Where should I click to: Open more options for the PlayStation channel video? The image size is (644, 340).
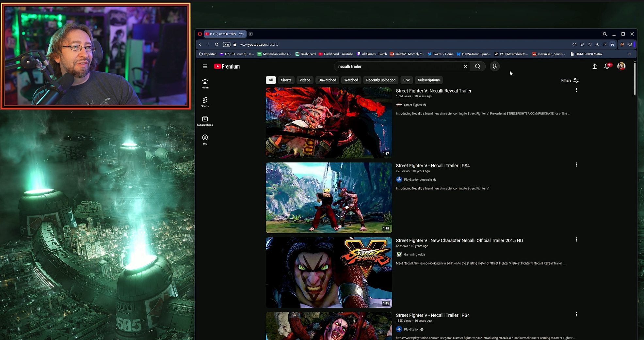[576, 314]
